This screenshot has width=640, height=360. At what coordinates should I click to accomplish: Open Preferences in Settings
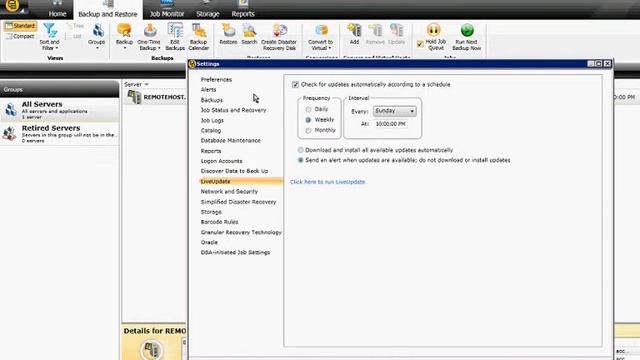(216, 80)
